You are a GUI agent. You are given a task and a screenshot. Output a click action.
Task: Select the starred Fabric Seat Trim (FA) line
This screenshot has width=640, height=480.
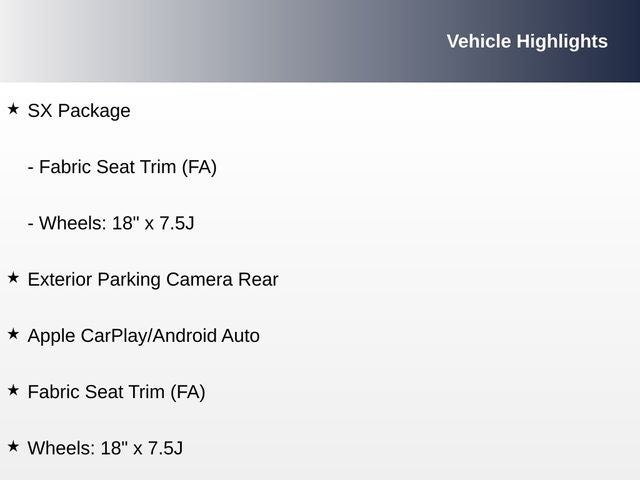(x=116, y=392)
